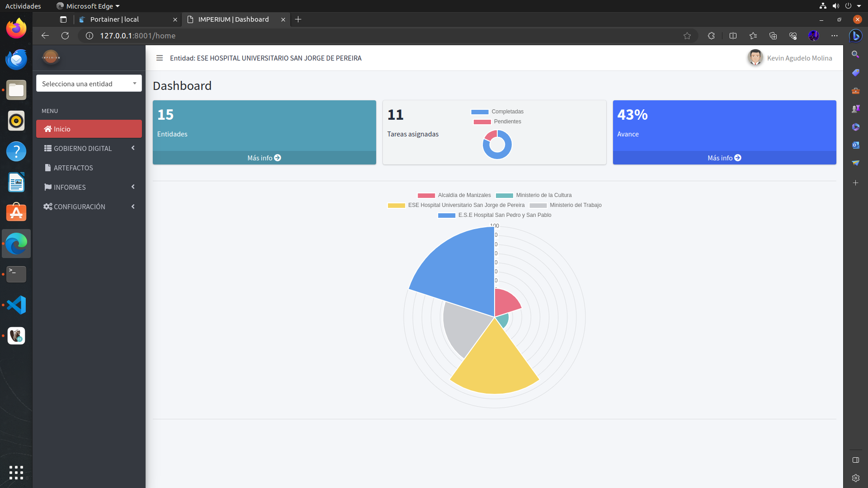Viewport: 868px width, 488px height.
Task: Open Visual Studio Code from dock
Action: [x=16, y=305]
